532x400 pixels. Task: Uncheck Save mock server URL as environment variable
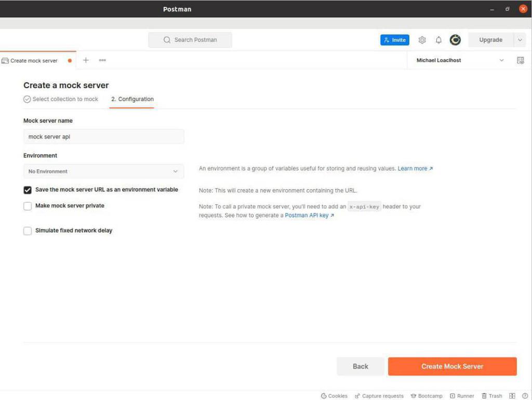[28, 190]
